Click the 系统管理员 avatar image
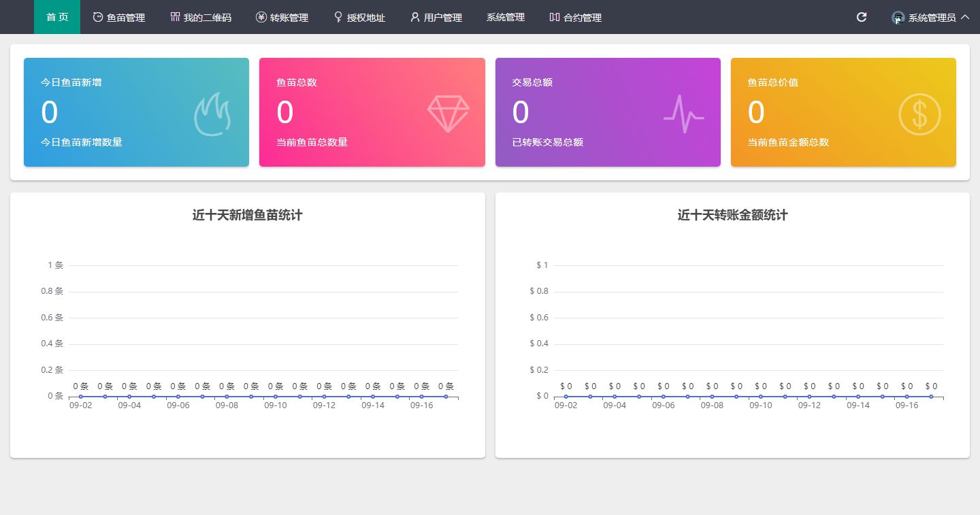The height and width of the screenshot is (515, 980). tap(897, 17)
